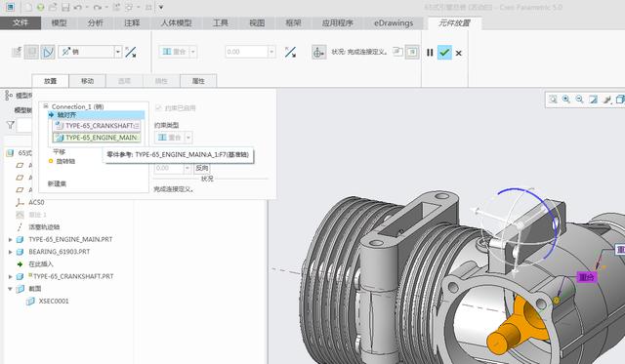Click the Save icon in quick access toolbar
Screen dimensions: 625x364
(65, 7)
